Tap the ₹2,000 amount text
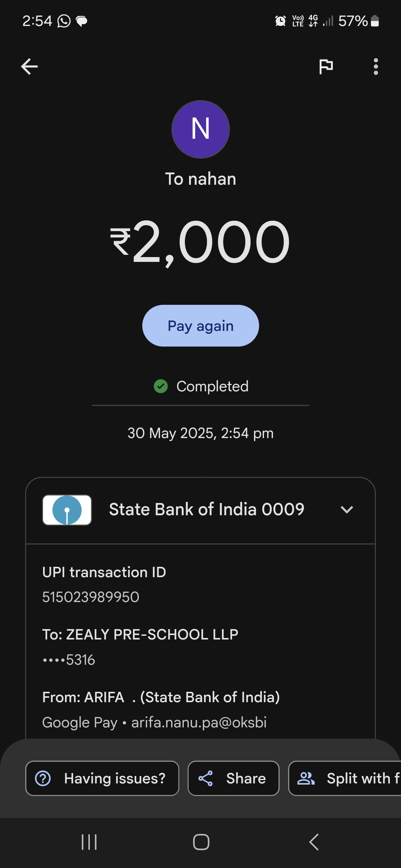 200,242
